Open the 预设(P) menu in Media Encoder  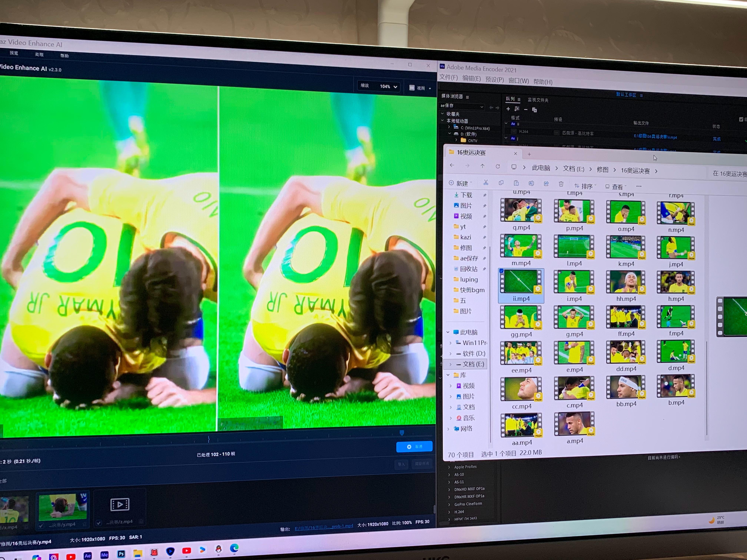494,80
